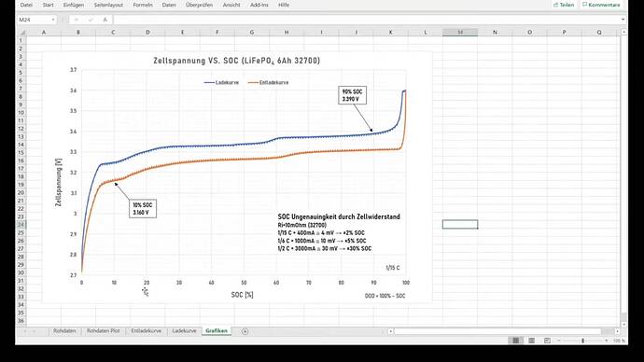Expand the Name Box dropdown arrow
Image resolution: width=644 pixels, height=362 pixels.
coord(53,20)
